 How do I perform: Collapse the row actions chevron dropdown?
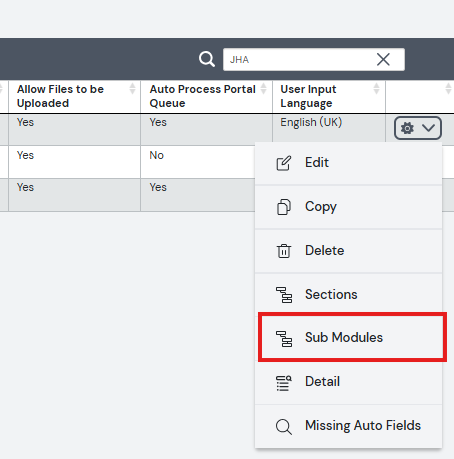(x=428, y=128)
